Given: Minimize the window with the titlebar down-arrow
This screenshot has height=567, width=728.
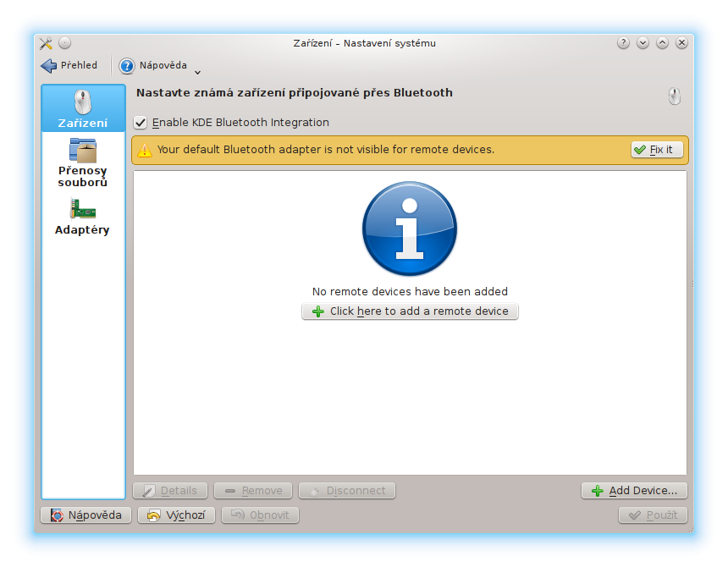Looking at the screenshot, I should point(643,43).
